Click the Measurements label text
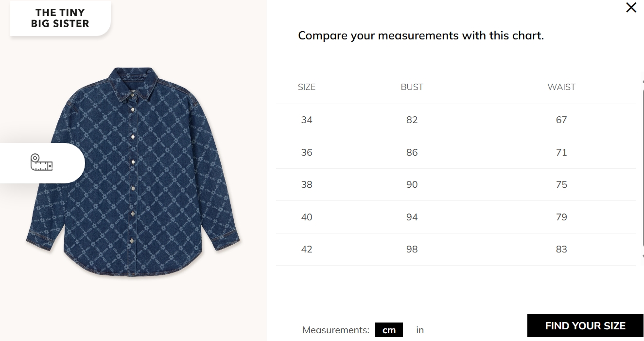This screenshot has height=341, width=644. (336, 330)
